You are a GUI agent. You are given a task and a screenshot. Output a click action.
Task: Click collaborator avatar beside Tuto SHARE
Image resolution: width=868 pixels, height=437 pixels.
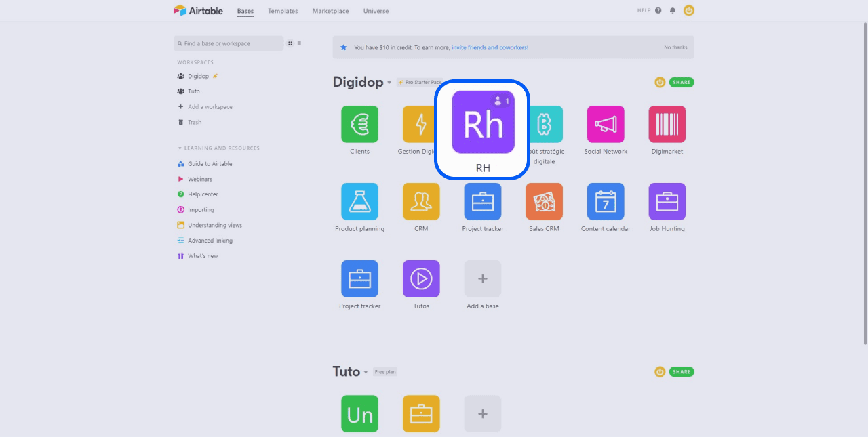660,371
